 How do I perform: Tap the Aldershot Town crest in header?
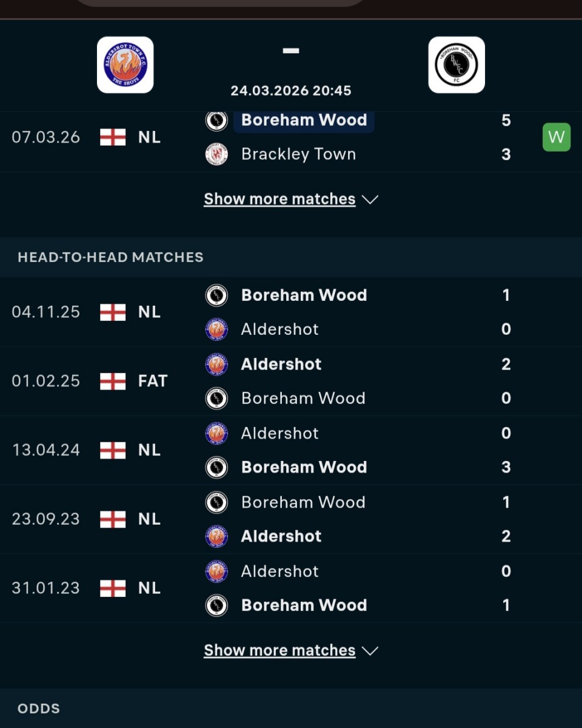coord(125,65)
